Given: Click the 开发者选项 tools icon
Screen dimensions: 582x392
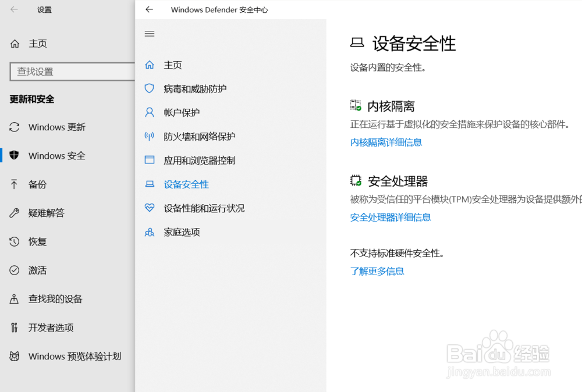Looking at the screenshot, I should pyautogui.click(x=14, y=327).
